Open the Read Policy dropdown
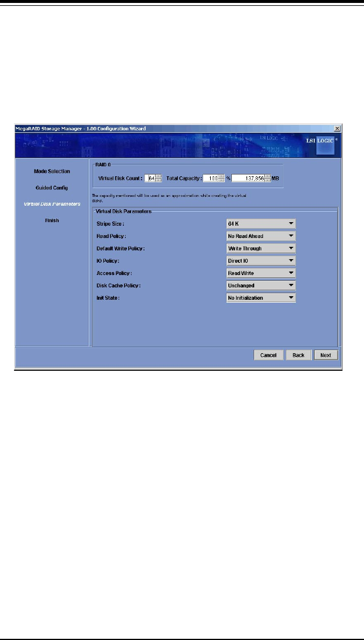 261,236
